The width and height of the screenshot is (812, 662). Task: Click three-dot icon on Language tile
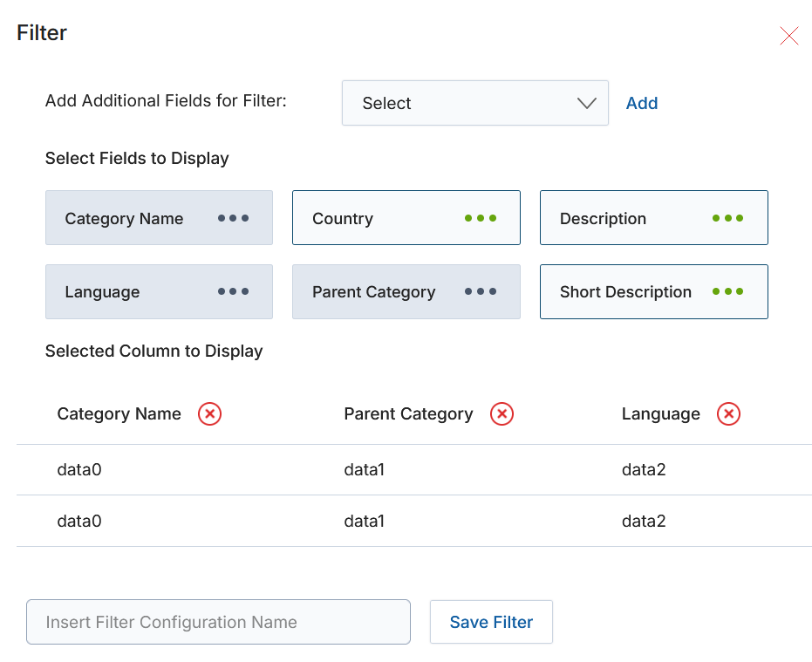tap(233, 291)
